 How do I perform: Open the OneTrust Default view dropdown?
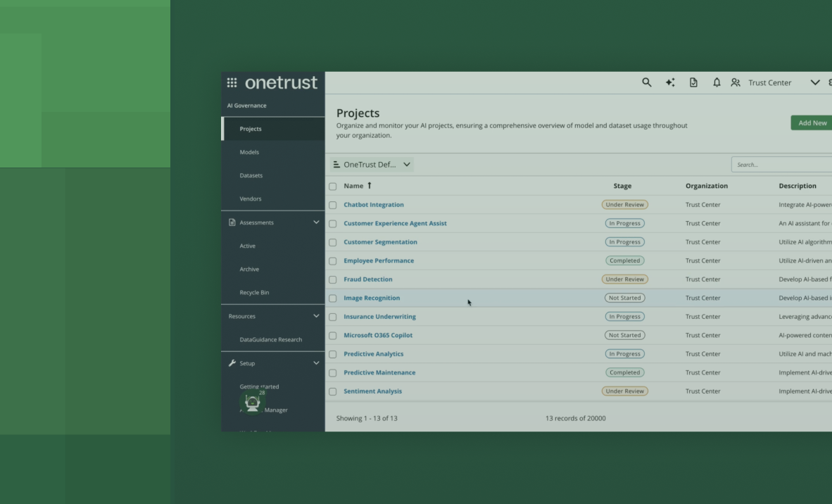(371, 164)
